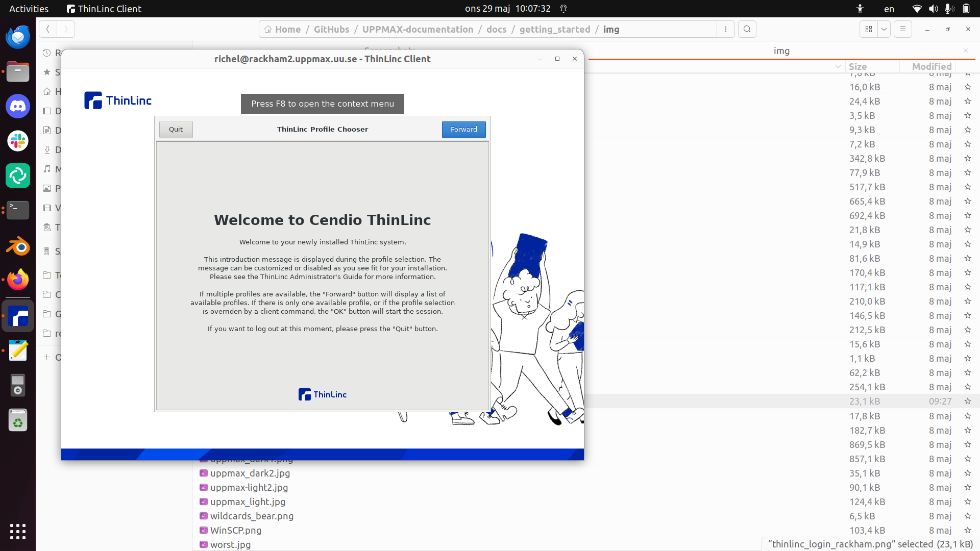Click the ThinLinc Client window title bar
This screenshot has width=980, height=551.
[x=323, y=59]
